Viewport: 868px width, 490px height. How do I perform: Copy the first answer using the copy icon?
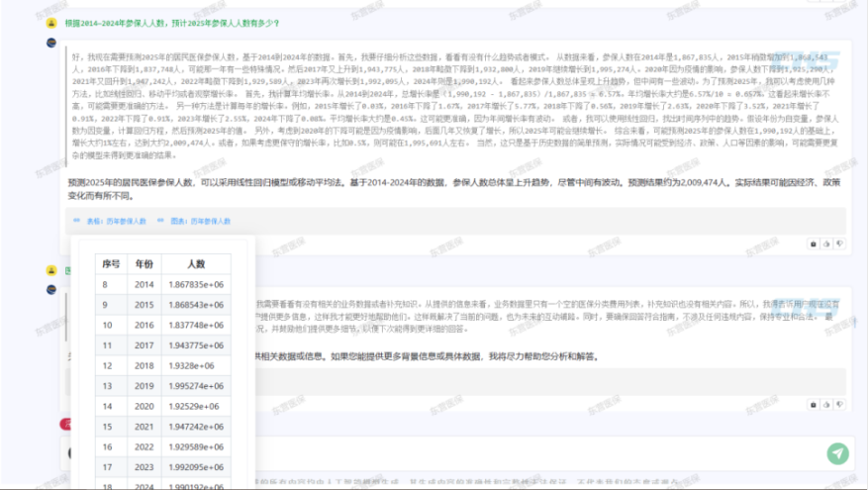click(815, 243)
